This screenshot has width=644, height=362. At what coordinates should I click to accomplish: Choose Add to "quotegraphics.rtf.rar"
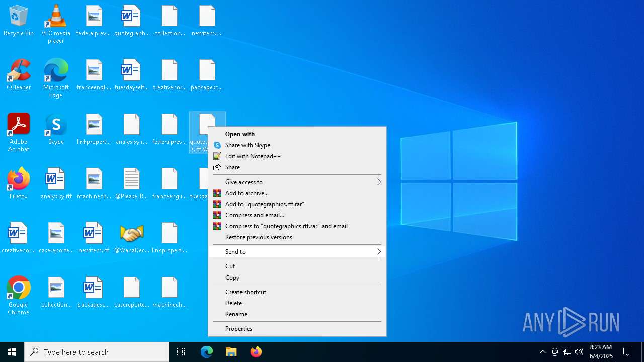coord(297,204)
